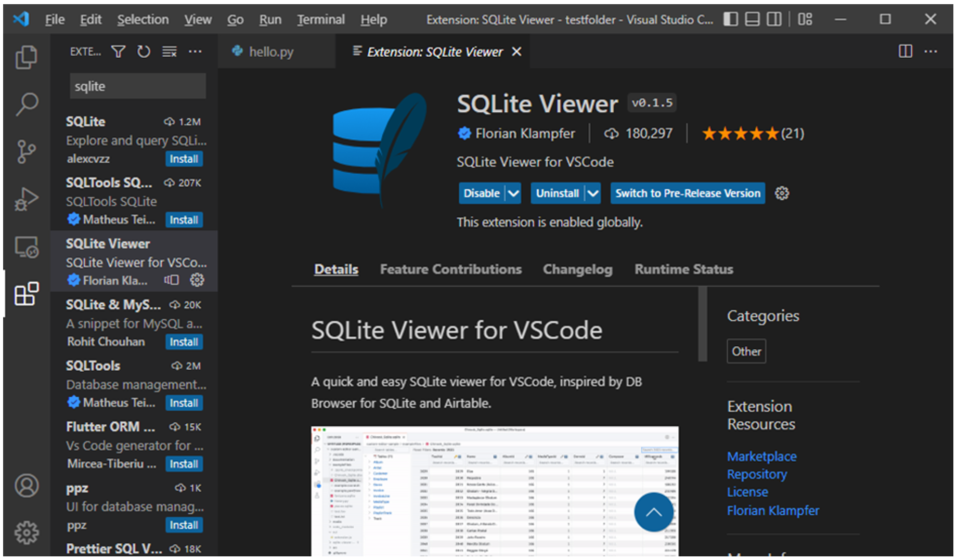Expand the Uninstall button dropdown arrow
Viewport: 957px width, 560px height.
pos(592,193)
